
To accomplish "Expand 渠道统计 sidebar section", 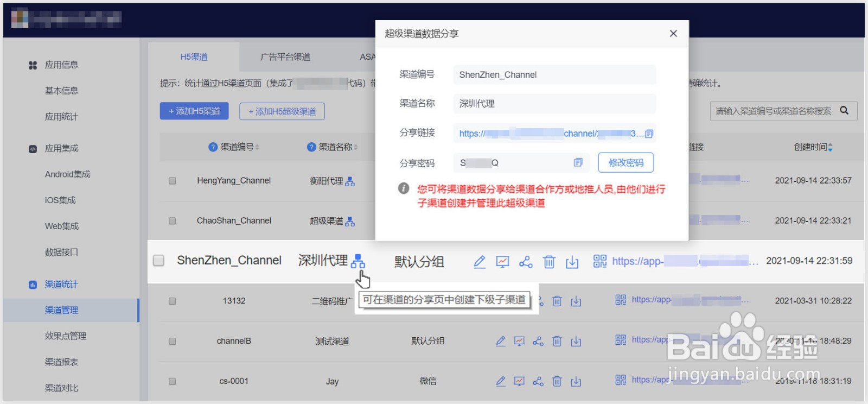I will tap(61, 285).
